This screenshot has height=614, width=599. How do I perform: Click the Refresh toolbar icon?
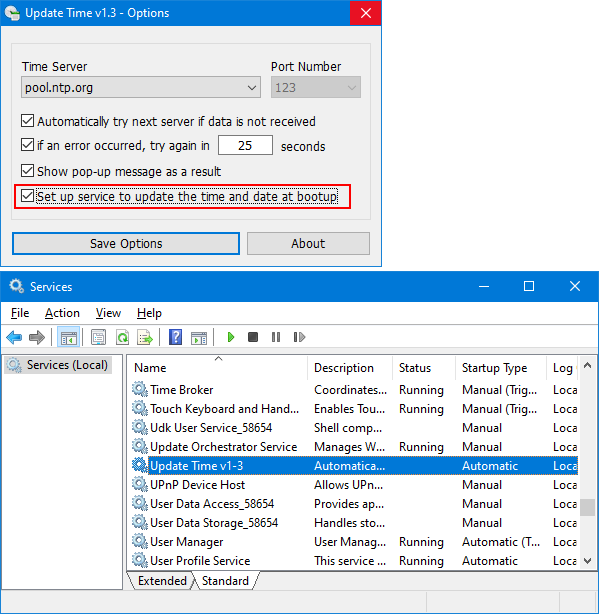(x=122, y=337)
